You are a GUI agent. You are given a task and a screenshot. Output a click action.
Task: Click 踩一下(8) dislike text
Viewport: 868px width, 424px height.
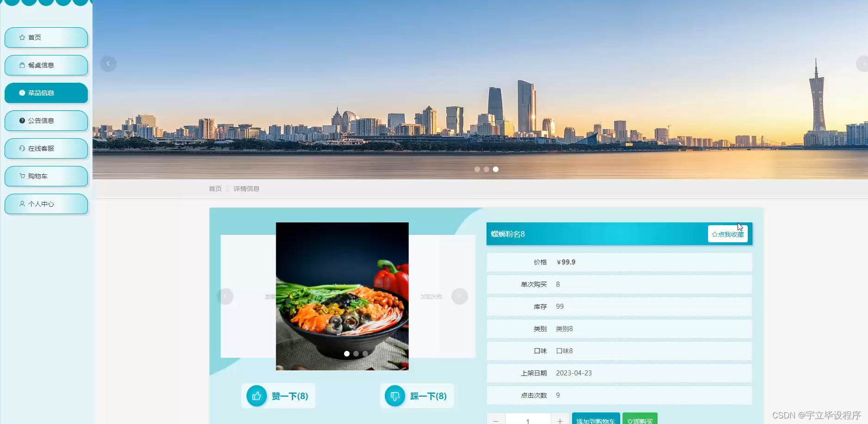(428, 396)
